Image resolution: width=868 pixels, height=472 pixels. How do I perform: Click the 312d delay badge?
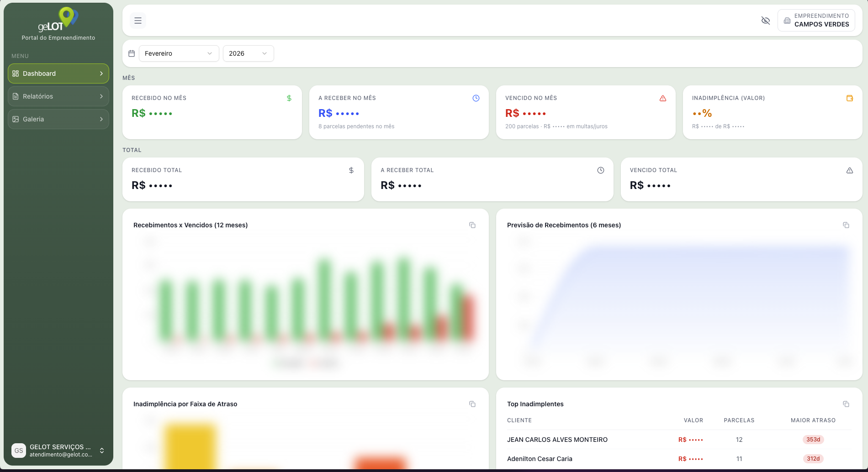pyautogui.click(x=813, y=459)
